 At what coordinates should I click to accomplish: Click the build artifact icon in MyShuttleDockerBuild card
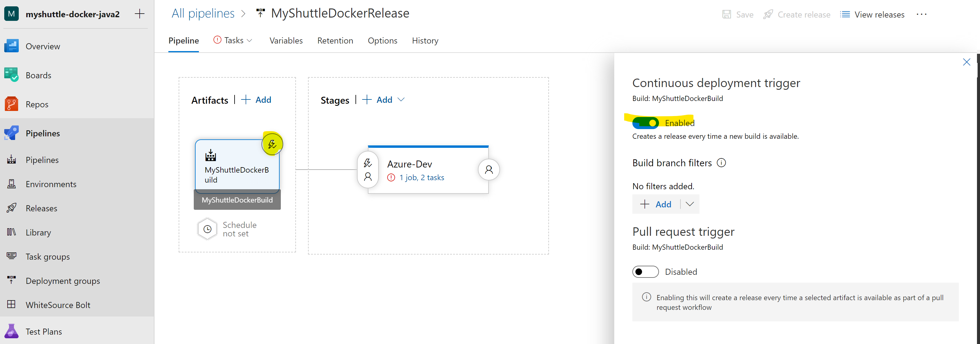(210, 155)
